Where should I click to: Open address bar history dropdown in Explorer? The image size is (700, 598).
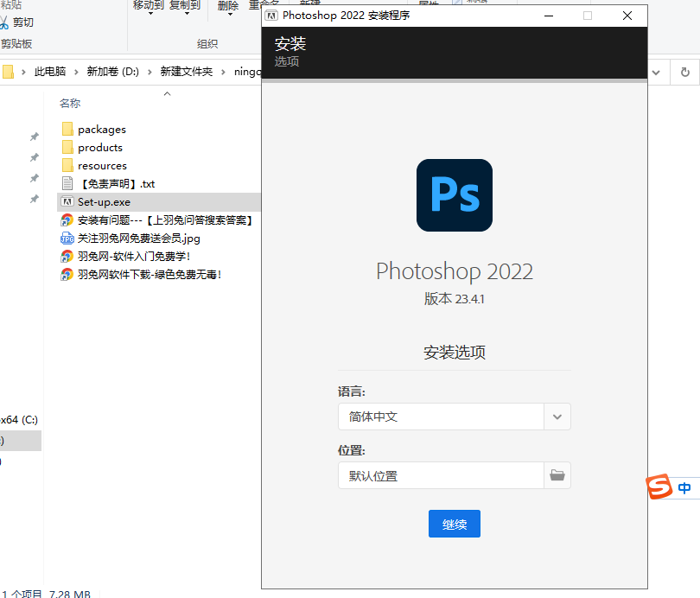coord(656,73)
